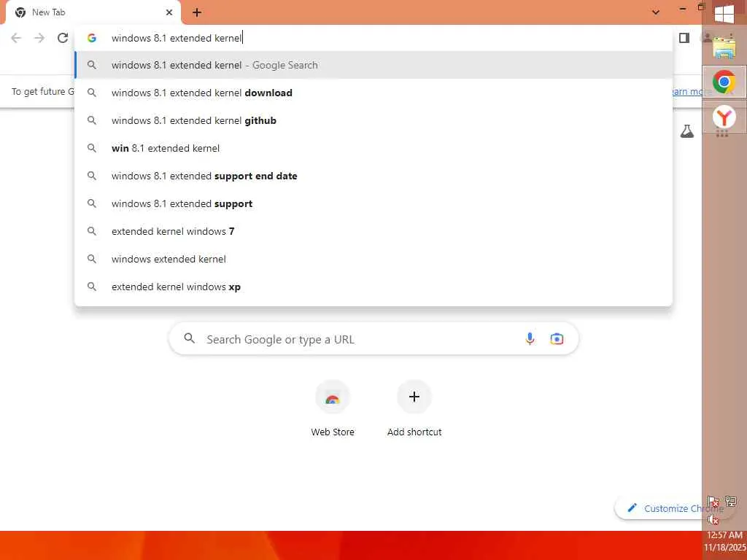Click the browser reload icon

point(63,38)
